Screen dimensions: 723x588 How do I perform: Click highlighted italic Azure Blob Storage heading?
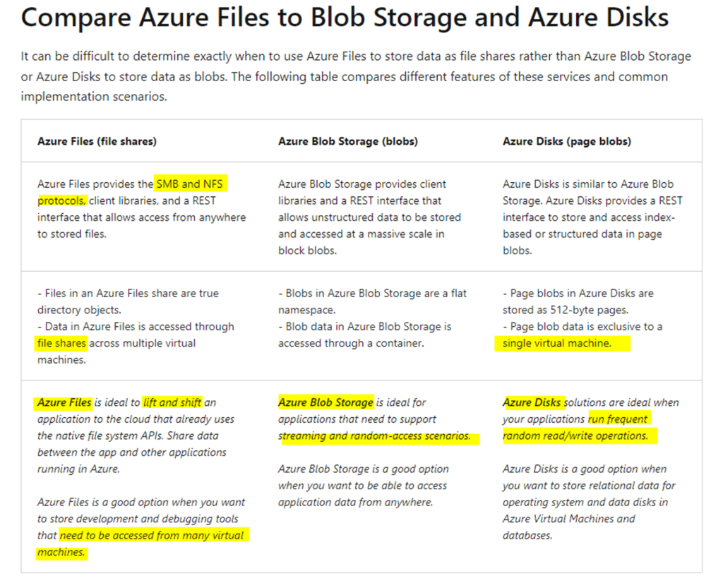[x=325, y=403]
